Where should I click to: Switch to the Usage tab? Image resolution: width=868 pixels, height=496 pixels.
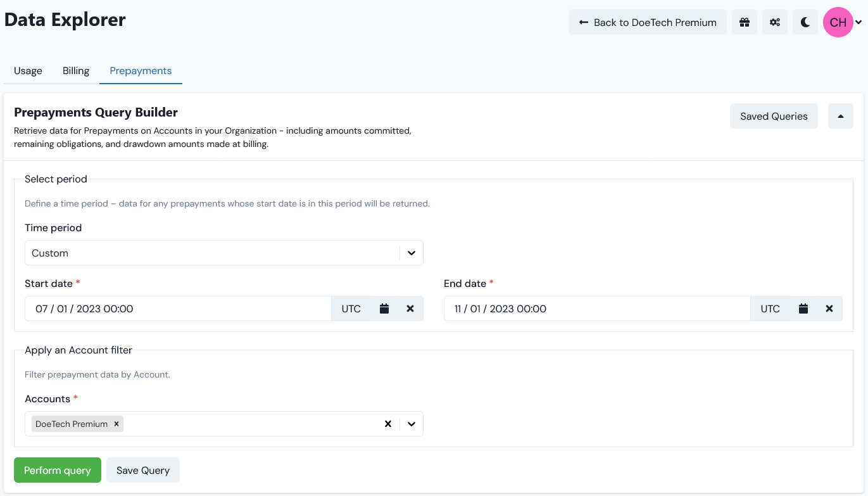pos(27,70)
